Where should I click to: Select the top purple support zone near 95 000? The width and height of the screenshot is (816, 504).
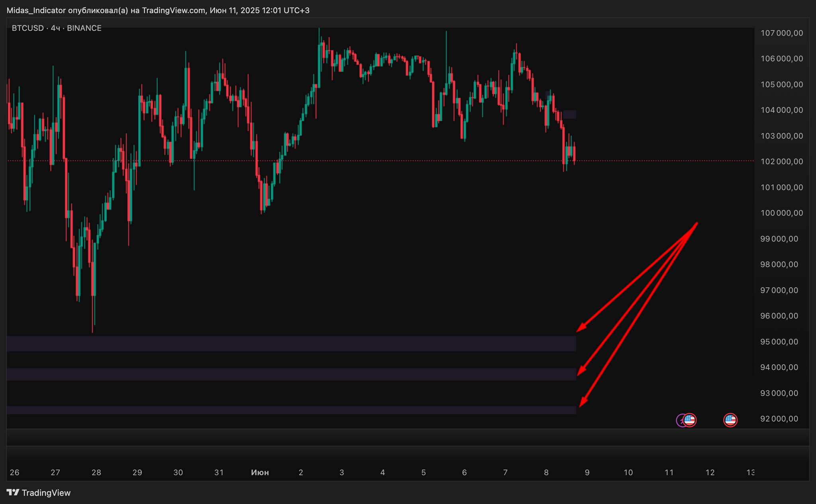(291, 343)
